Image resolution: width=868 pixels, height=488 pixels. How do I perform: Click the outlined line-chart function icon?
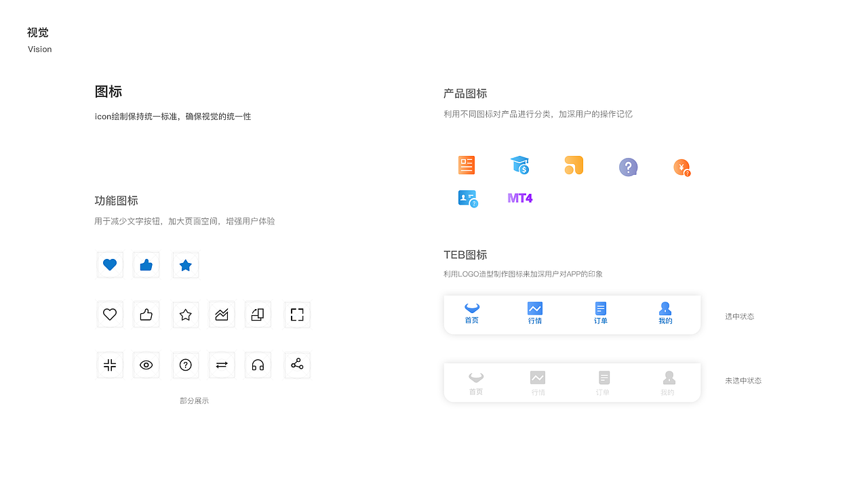[222, 314]
